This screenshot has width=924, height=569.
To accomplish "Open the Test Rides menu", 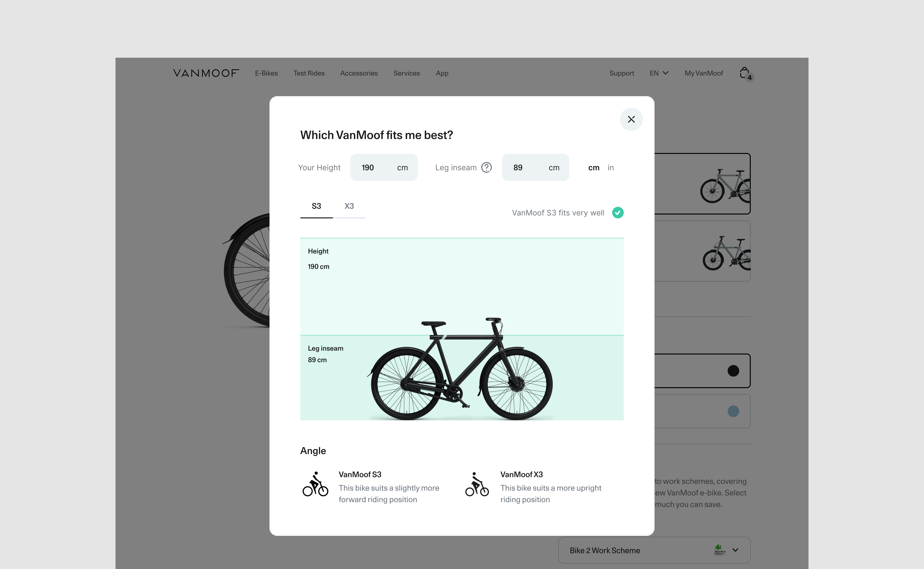I will [309, 73].
